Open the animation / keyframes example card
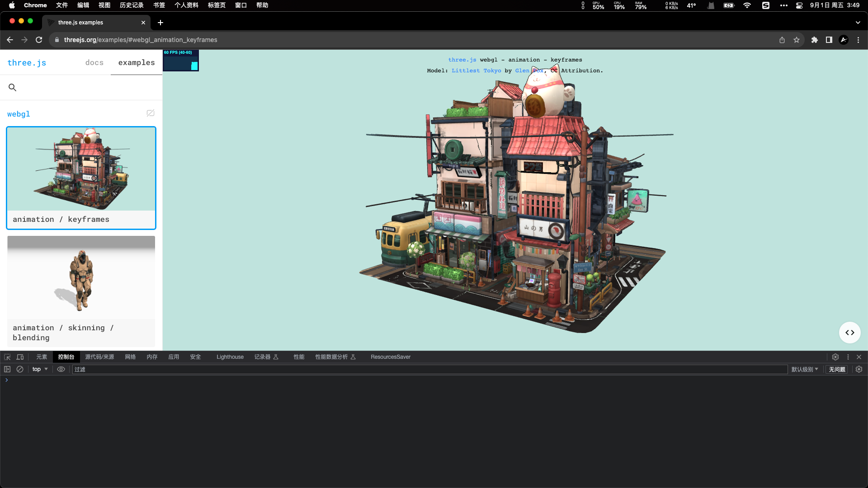Screen dimensions: 868x488 pos(81,178)
